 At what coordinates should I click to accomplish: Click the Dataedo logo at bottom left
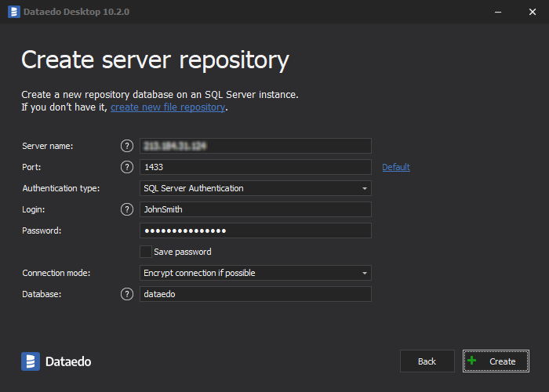[56, 361]
